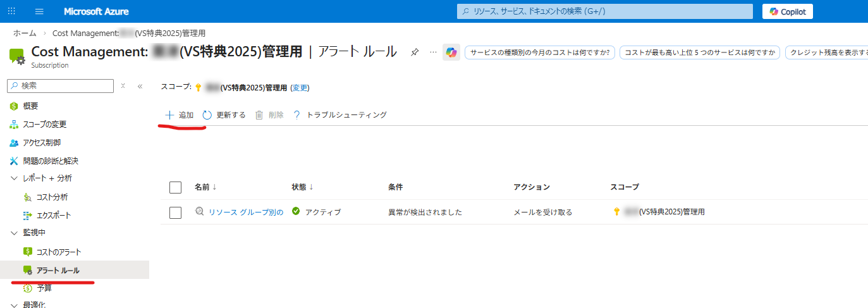The image size is (868, 308).
Task: Select suggestion クレジット残高を表示する
Action: 827,52
